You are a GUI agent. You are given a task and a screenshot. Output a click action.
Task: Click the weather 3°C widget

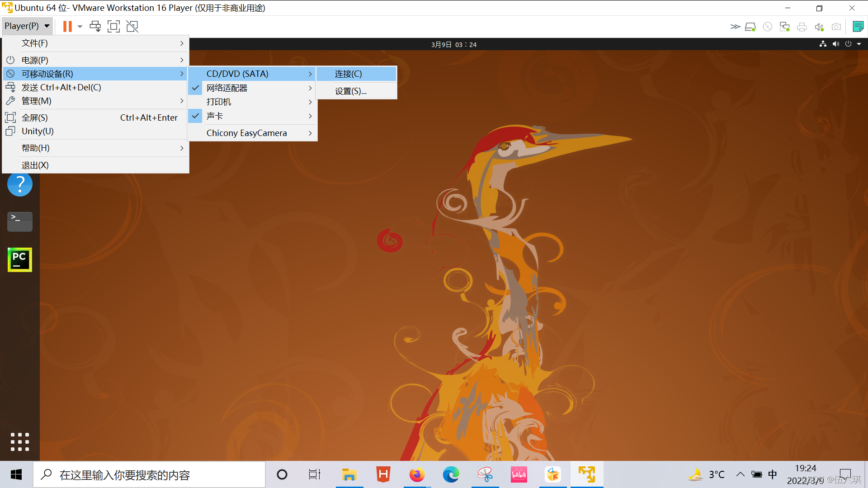click(x=707, y=474)
